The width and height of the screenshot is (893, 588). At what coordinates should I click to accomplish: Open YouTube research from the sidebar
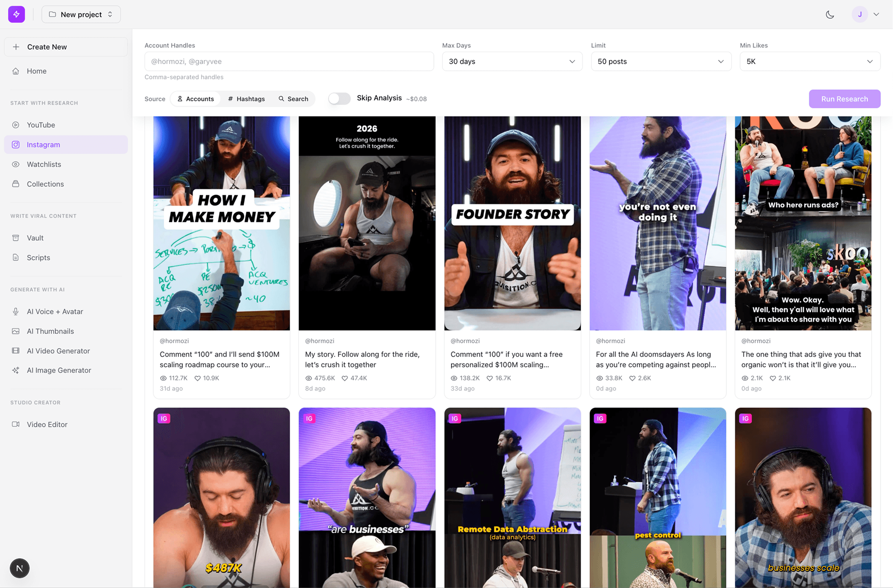click(41, 125)
